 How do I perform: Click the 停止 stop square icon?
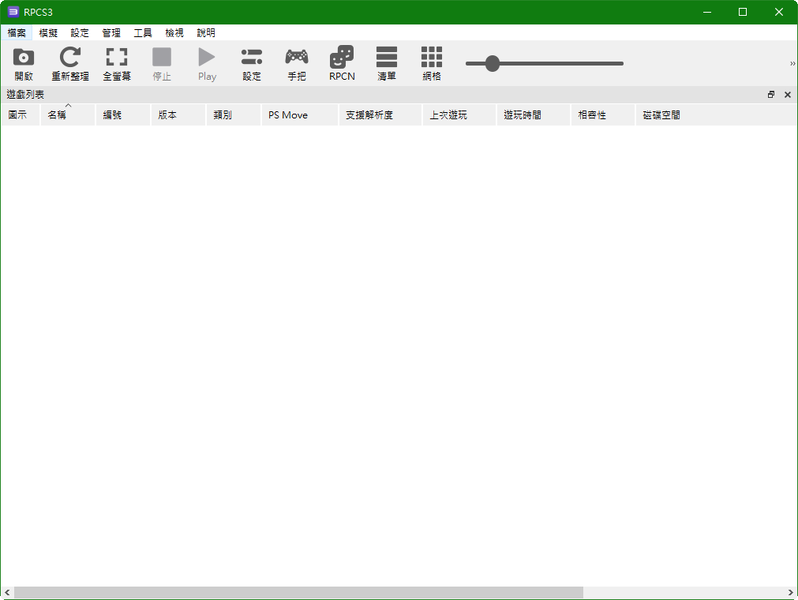coord(162,57)
